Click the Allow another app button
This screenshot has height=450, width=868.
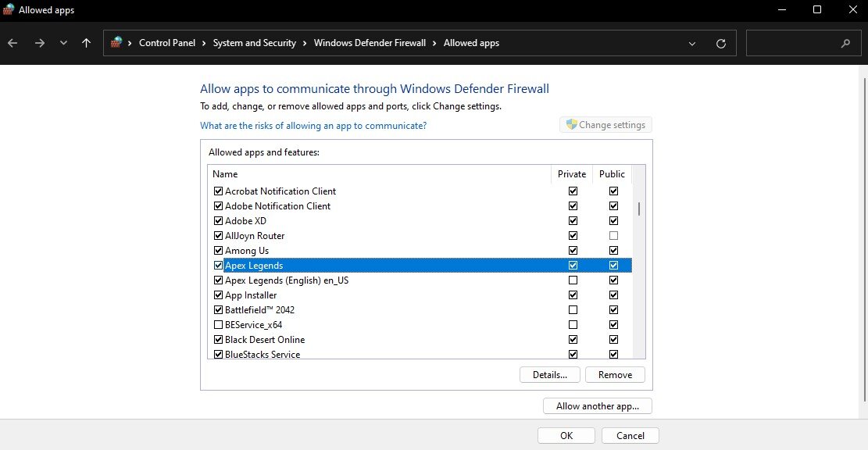click(597, 406)
